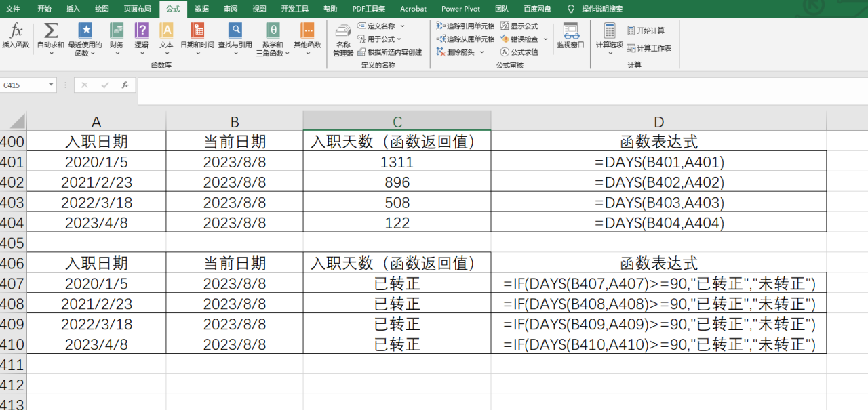Expand the 删除箭头 dropdown arrow
Viewport: 868px width, 410px height.
click(482, 52)
